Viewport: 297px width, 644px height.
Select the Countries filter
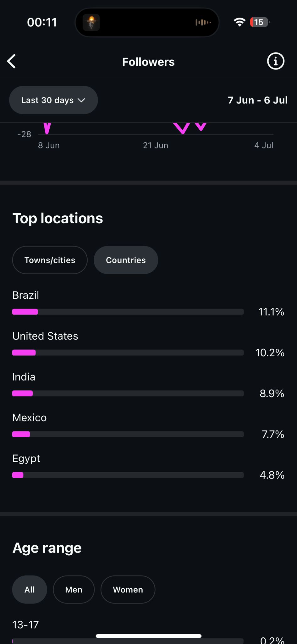(126, 260)
